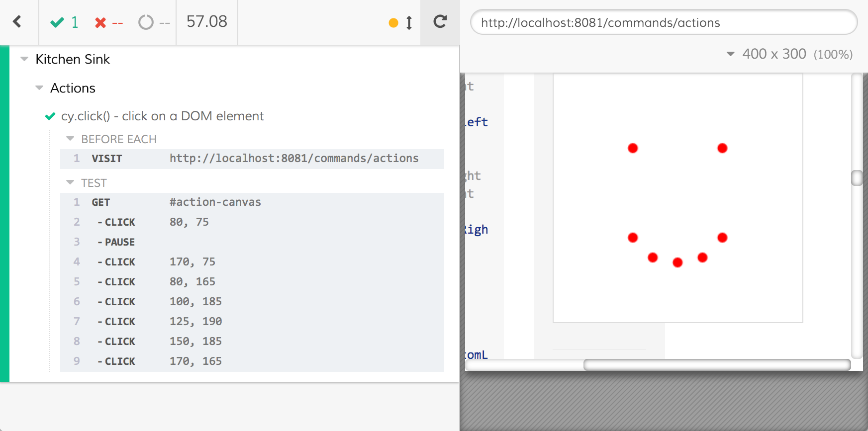The height and width of the screenshot is (431, 868).
Task: Select the PAUSE command entry
Action: [252, 242]
